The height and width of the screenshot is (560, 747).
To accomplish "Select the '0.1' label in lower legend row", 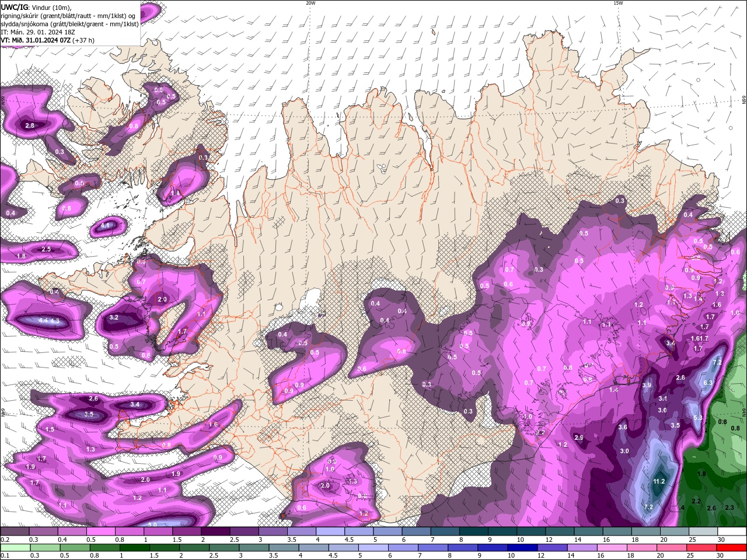I will [5, 555].
